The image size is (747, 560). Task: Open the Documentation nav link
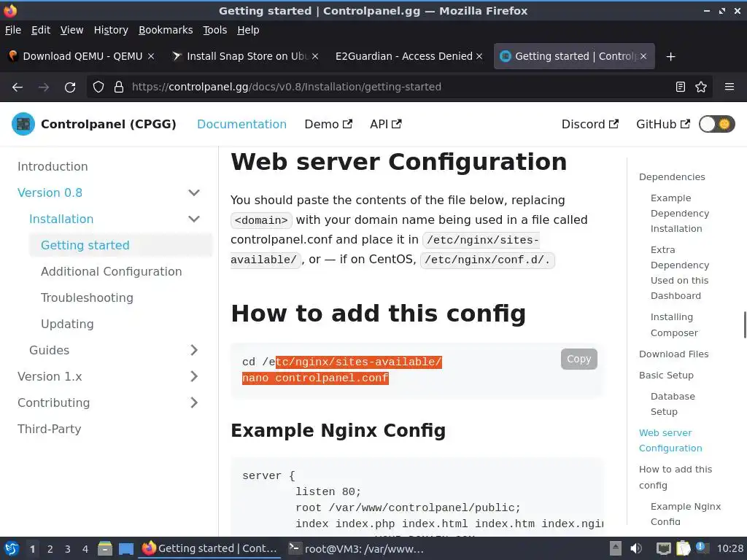click(242, 124)
